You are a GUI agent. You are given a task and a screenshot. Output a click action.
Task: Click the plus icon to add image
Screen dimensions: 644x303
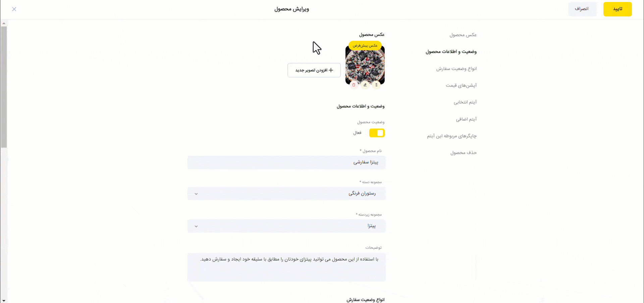331,70
